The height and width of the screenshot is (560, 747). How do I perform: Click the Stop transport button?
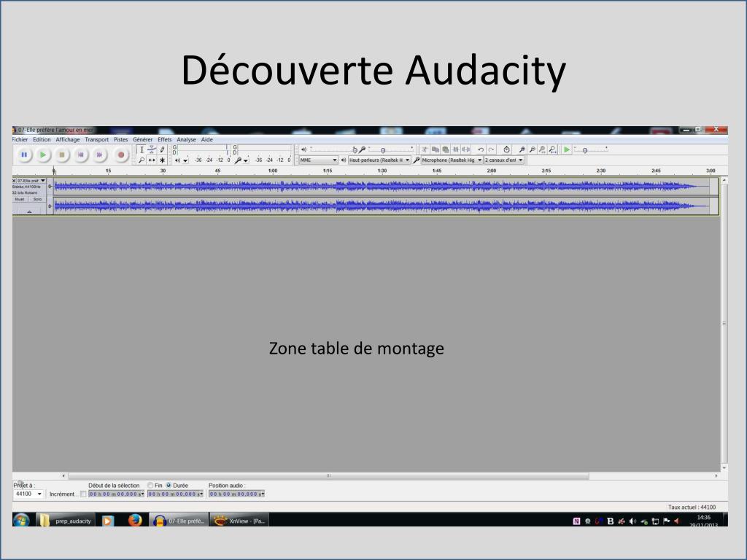62,155
